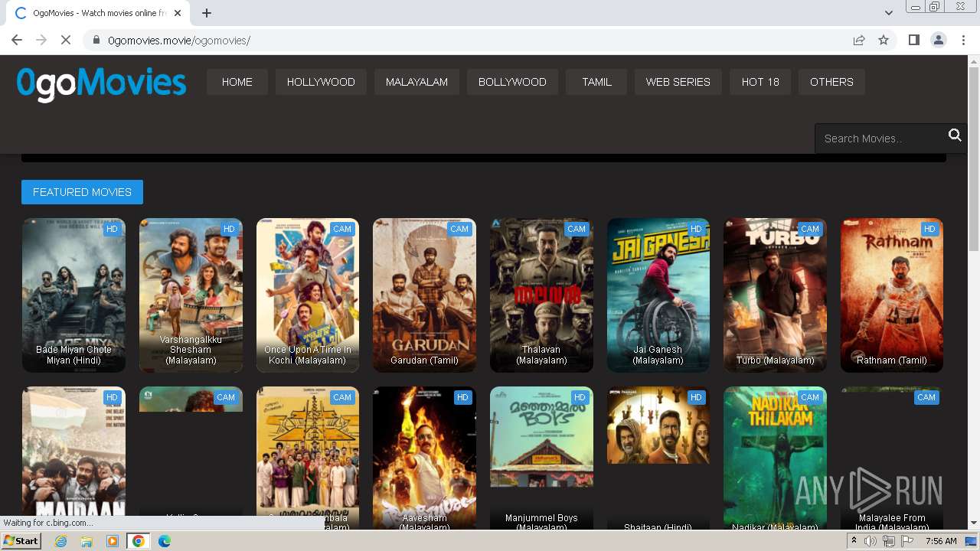980x551 pixels.
Task: Open Rathnam (Tamil) movie poster
Action: click(892, 295)
